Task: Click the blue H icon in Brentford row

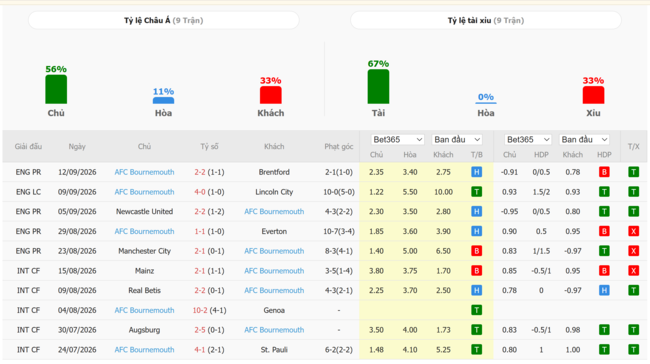Action: 477,172
